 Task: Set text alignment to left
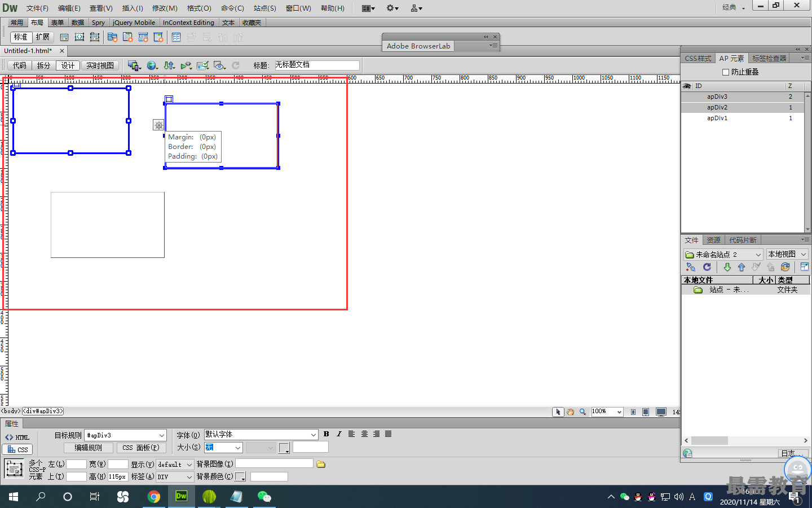[351, 434]
